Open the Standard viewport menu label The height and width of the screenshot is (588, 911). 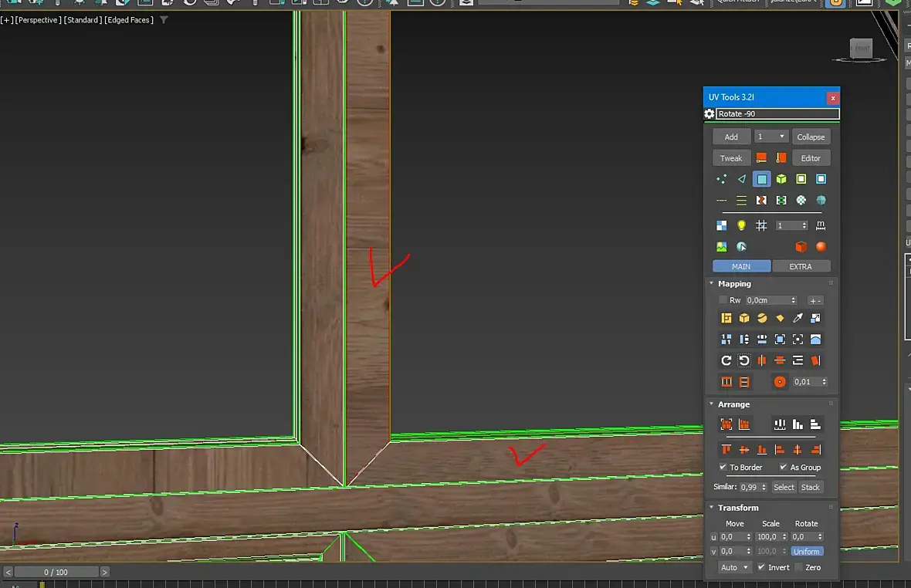point(83,20)
